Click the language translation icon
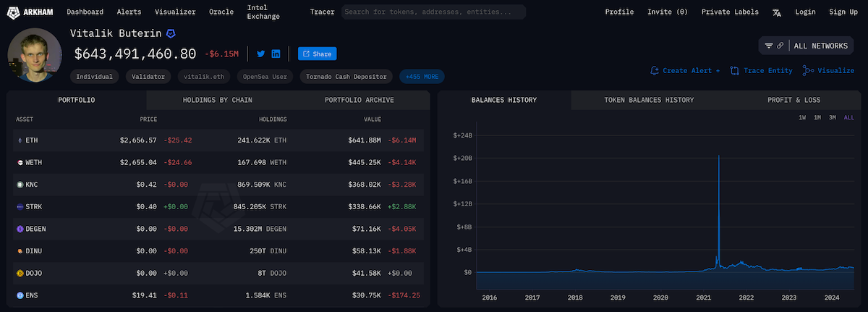 [x=777, y=12]
